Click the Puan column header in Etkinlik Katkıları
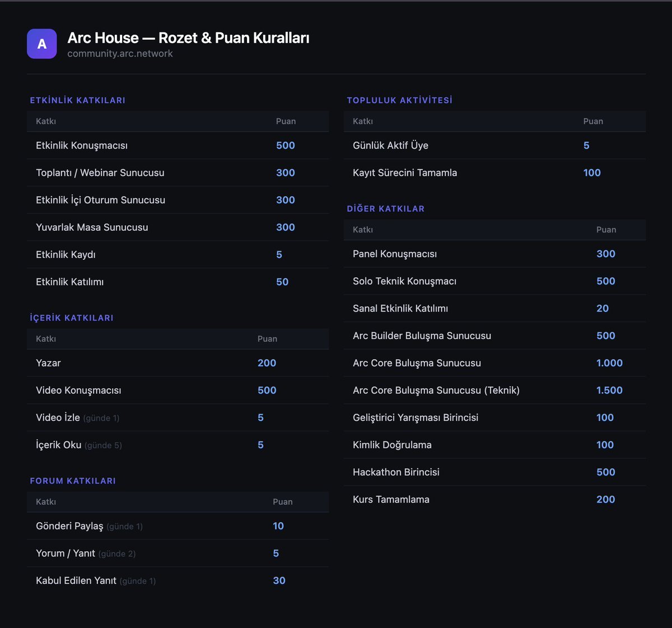 point(286,122)
